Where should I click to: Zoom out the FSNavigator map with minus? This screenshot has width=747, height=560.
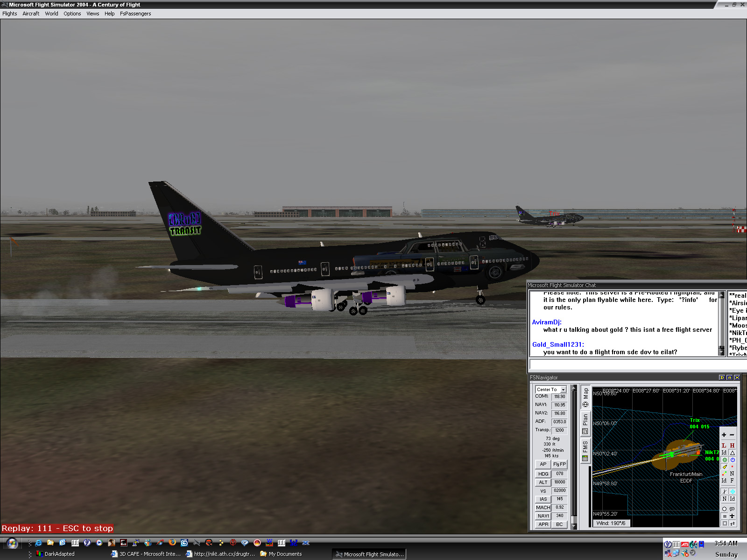[732, 435]
